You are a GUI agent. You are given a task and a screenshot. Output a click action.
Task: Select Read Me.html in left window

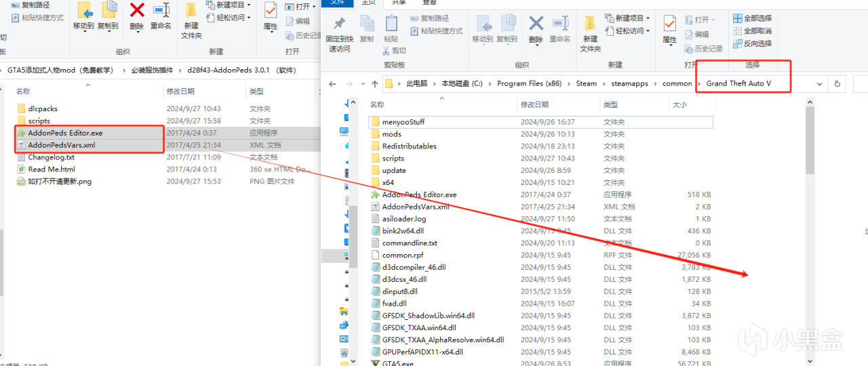46,169
